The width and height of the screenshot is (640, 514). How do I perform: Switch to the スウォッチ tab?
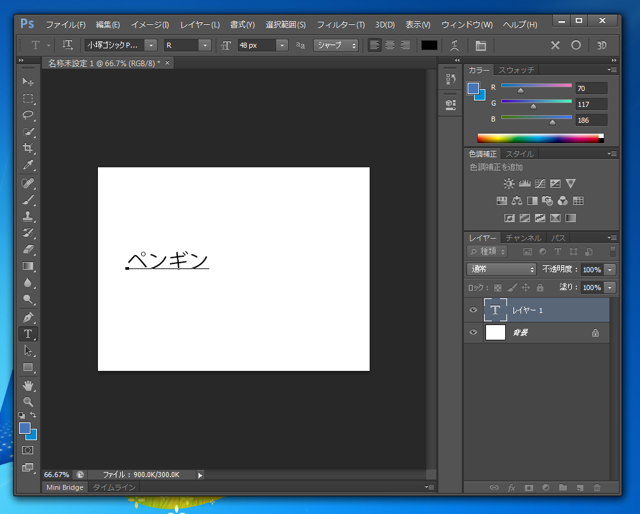tap(516, 70)
